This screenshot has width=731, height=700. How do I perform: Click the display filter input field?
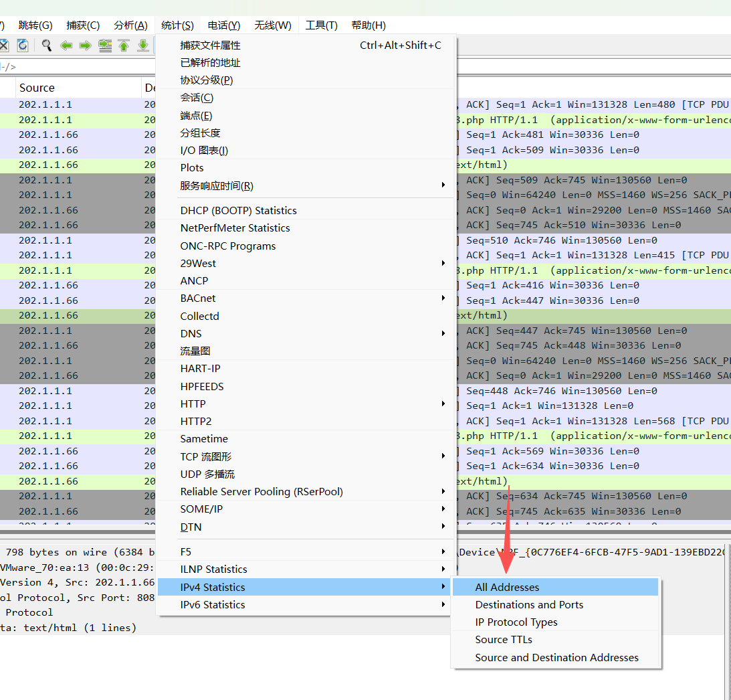pyautogui.click(x=78, y=67)
